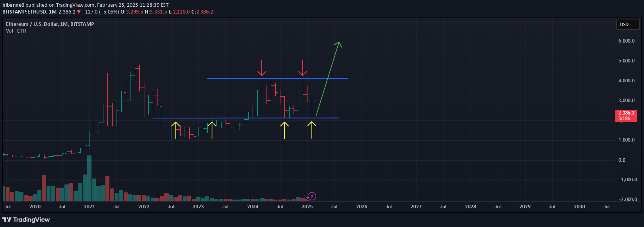Select the right red down arrow
This screenshot has width=644, height=227.
[303, 68]
